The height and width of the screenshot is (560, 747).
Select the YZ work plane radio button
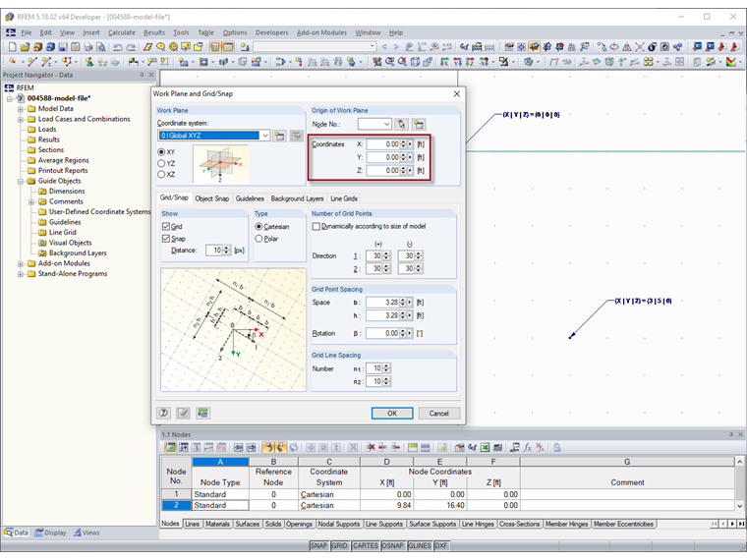pyautogui.click(x=161, y=163)
